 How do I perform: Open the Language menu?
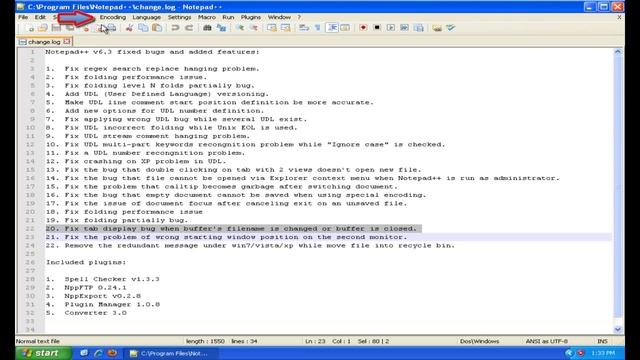click(x=147, y=17)
